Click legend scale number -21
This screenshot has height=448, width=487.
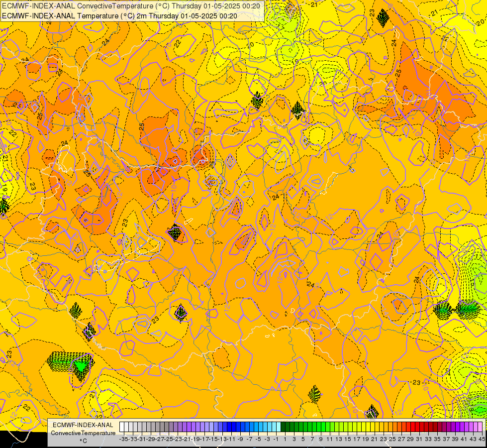pyautogui.click(x=187, y=439)
